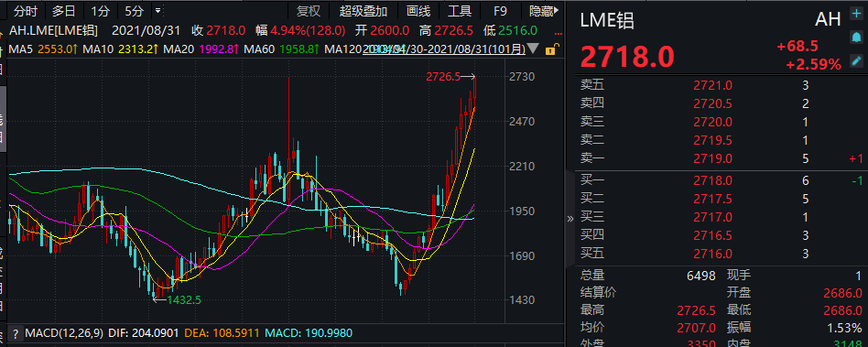Switch to the 分时 chart tab
This screenshot has height=347, width=868.
[27, 10]
